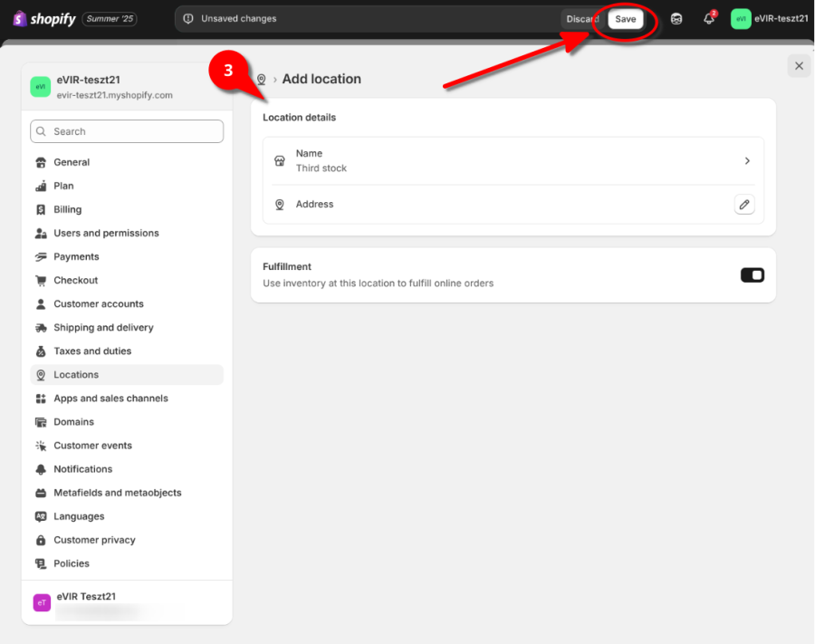
Task: Open the Locations settings page
Action: 76,375
